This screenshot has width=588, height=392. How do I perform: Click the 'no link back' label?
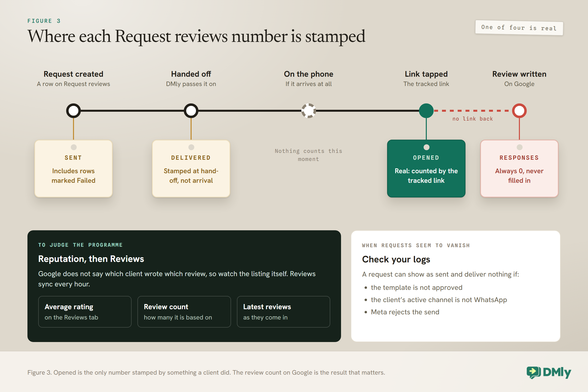pyautogui.click(x=473, y=119)
